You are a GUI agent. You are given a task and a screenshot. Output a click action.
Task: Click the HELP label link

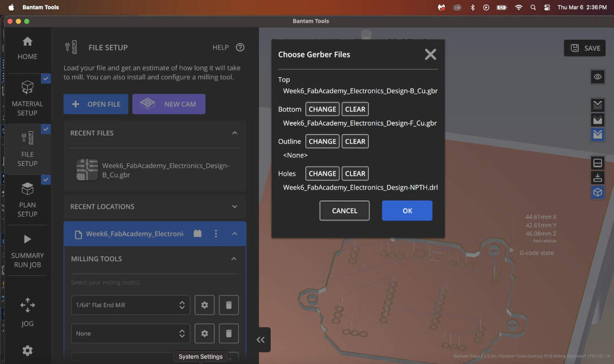click(220, 47)
